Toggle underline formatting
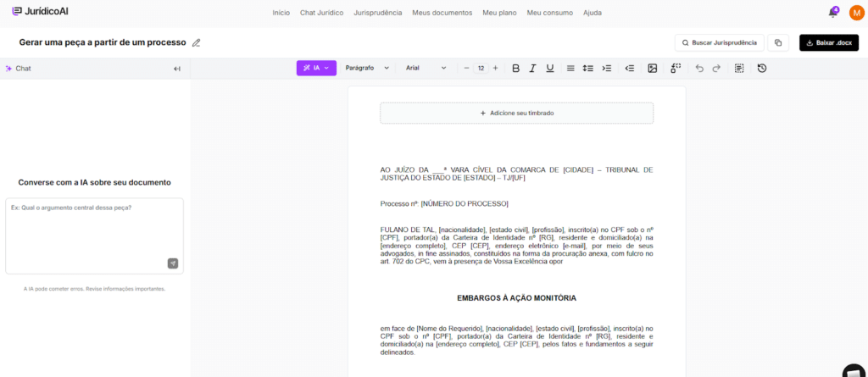868x377 pixels. 549,68
